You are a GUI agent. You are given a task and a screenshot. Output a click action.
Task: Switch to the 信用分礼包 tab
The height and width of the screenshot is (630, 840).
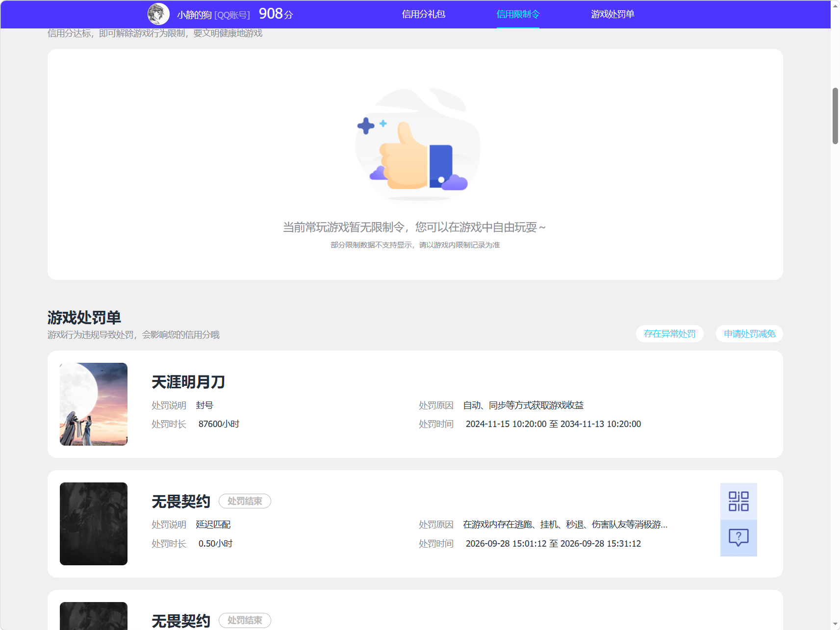pyautogui.click(x=424, y=14)
